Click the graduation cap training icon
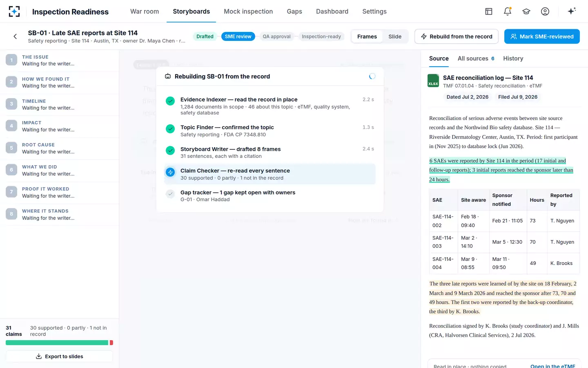Image resolution: width=588 pixels, height=368 pixels. 526,11
